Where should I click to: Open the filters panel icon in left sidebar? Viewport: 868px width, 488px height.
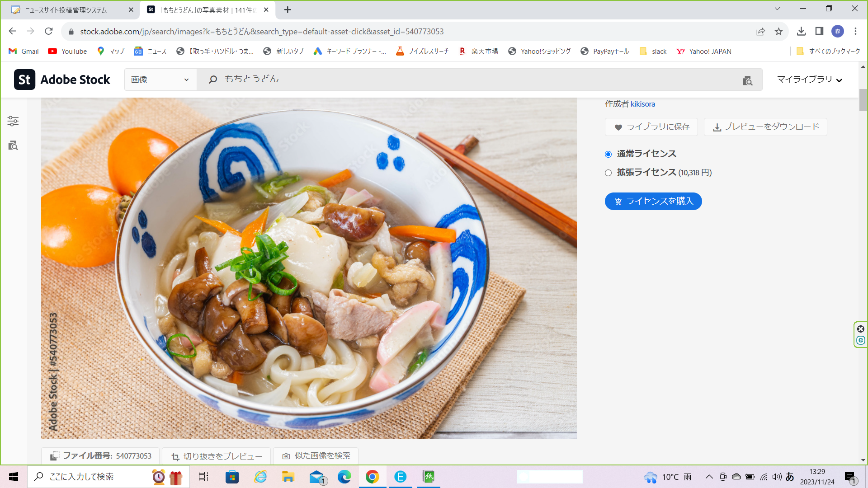click(13, 121)
